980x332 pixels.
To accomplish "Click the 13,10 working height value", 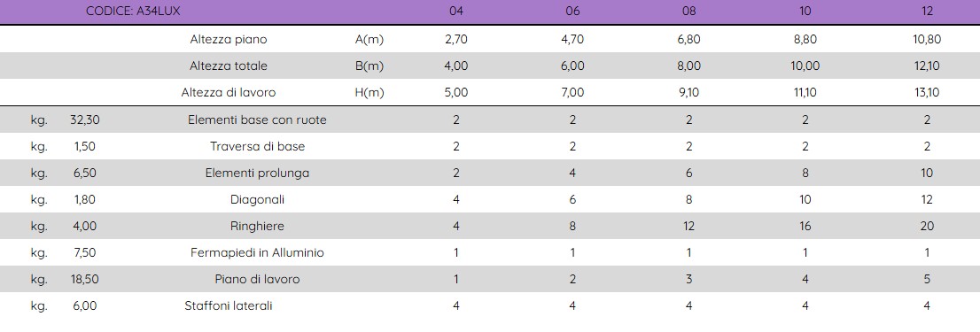I will 927,92.
